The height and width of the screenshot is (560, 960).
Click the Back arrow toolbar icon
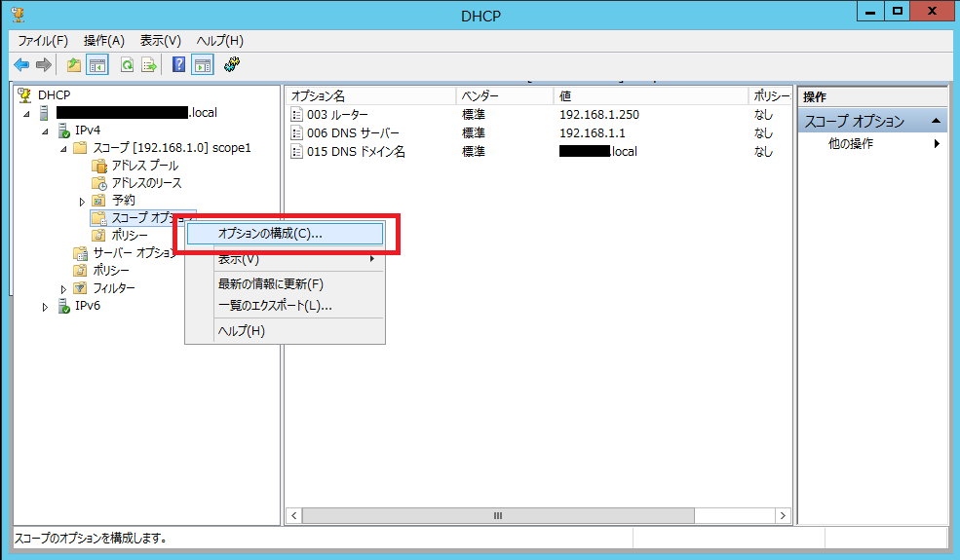pos(20,65)
